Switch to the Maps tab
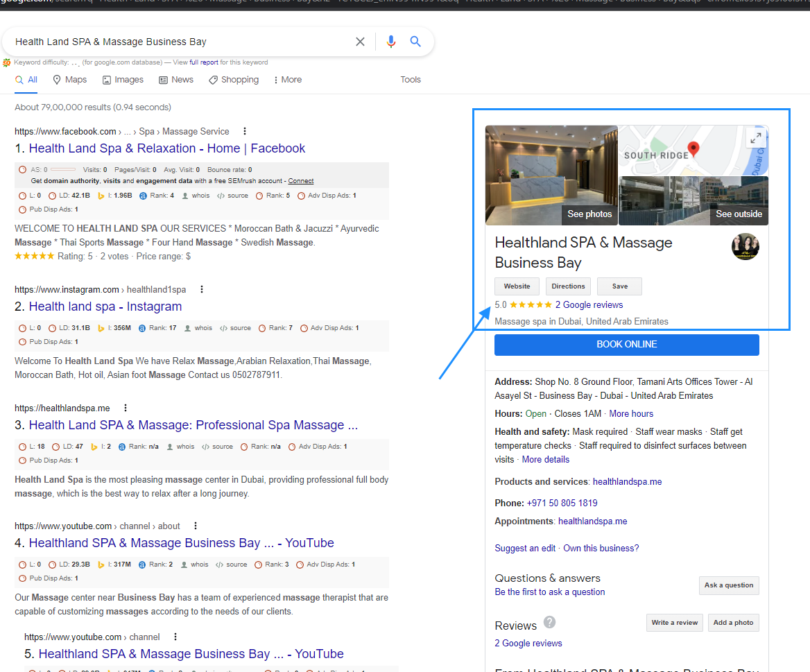Viewport: 810px width, 672px height. [69, 80]
